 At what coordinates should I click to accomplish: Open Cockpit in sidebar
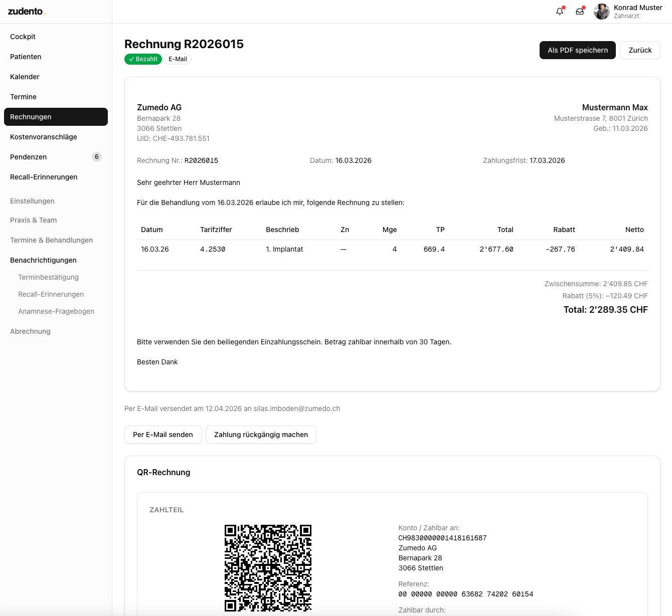tap(56, 37)
